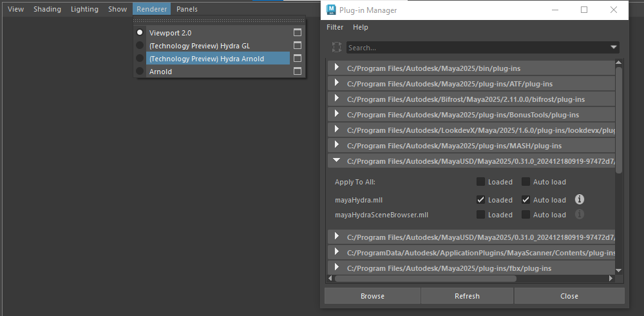
Task: Click the Maya logo in Plug-in Manager title
Action: click(330, 10)
